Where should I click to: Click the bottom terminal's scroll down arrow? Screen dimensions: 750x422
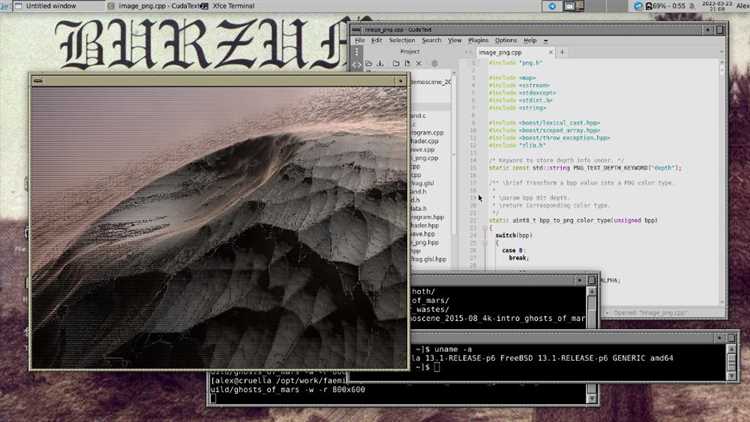(592, 399)
